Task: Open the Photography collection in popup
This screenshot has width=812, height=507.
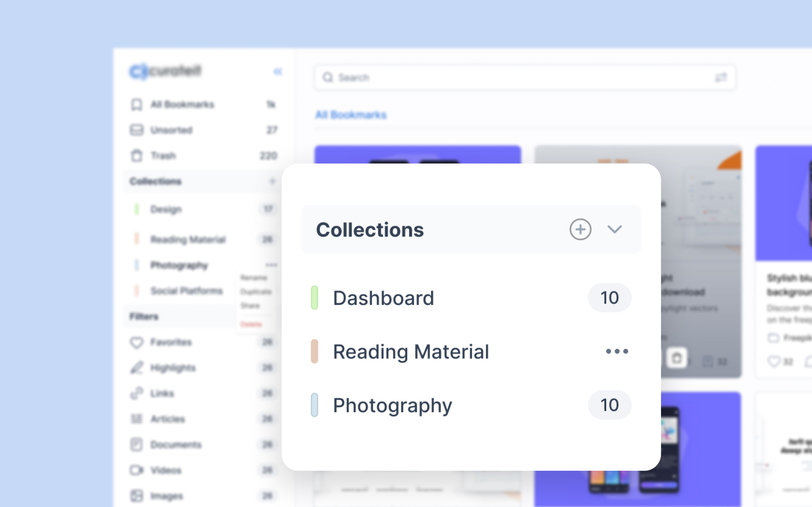Action: (x=392, y=405)
